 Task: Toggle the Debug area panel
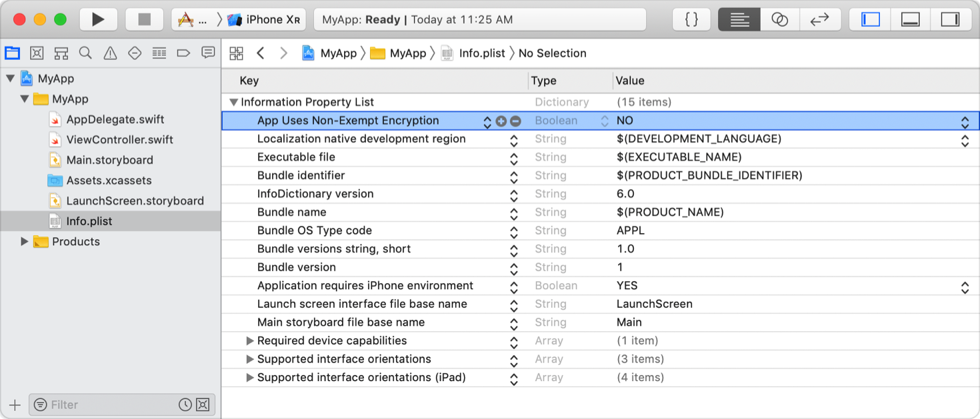point(910,19)
